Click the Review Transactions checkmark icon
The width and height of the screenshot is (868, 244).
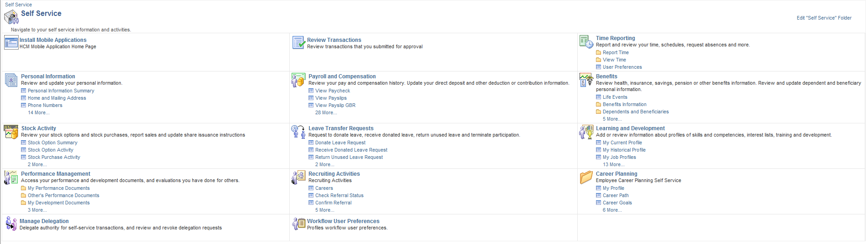pos(299,43)
